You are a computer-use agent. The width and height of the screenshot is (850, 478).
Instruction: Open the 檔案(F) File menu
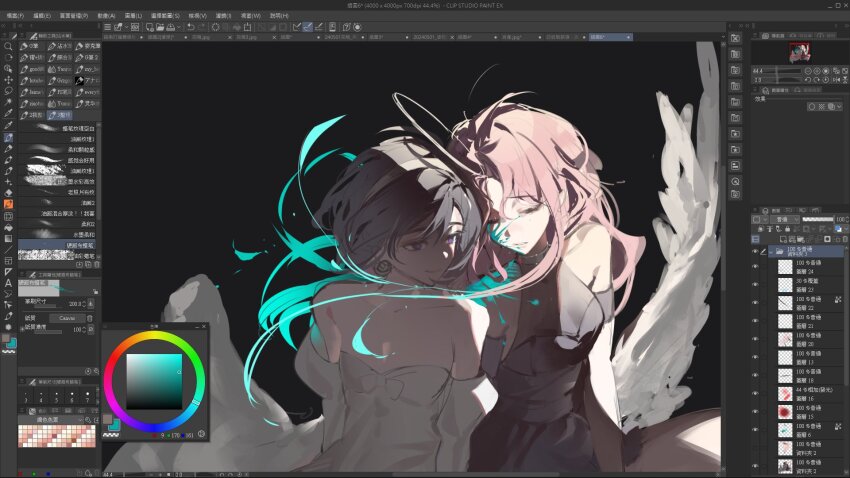coord(15,16)
